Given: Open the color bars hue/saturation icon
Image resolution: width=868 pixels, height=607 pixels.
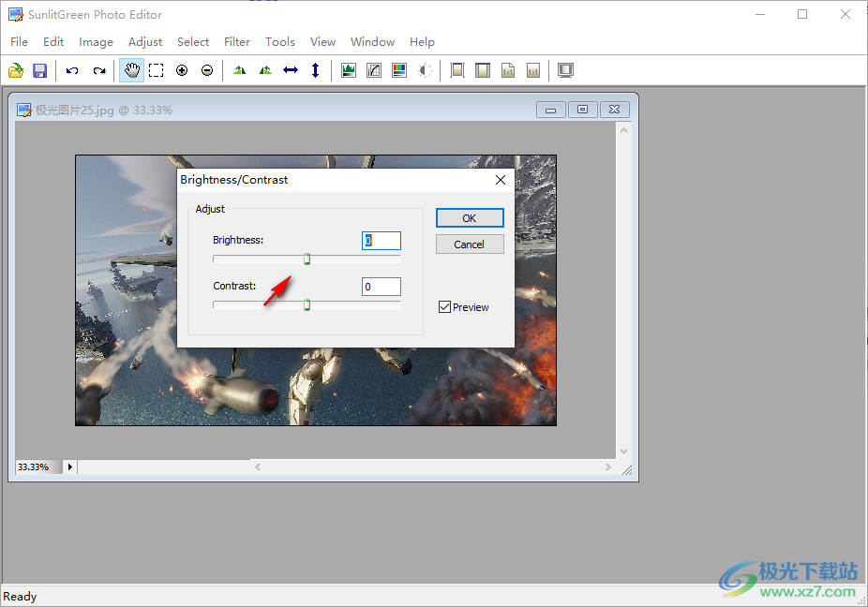Looking at the screenshot, I should (x=399, y=70).
